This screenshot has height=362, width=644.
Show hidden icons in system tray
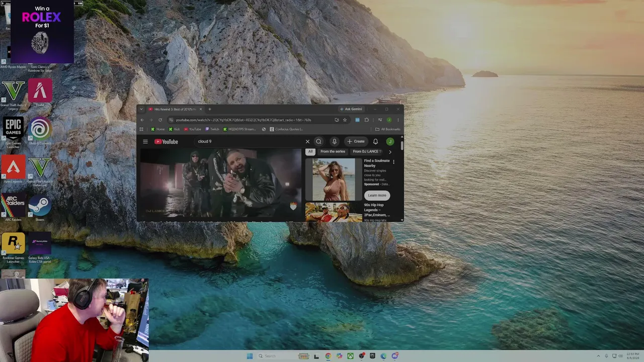598,356
